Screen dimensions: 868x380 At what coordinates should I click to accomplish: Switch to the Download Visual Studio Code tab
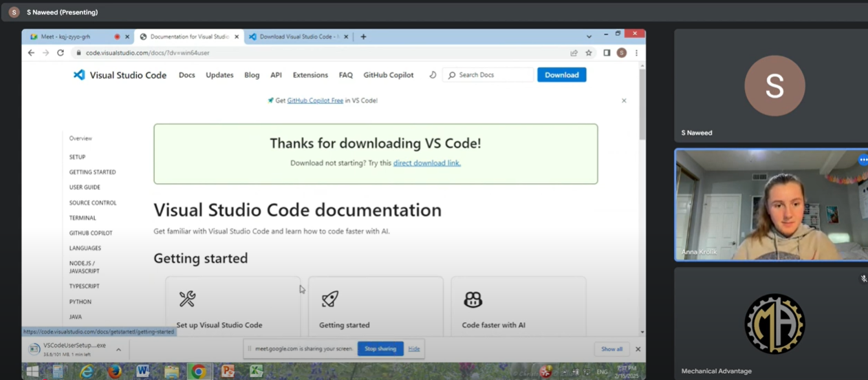point(297,36)
